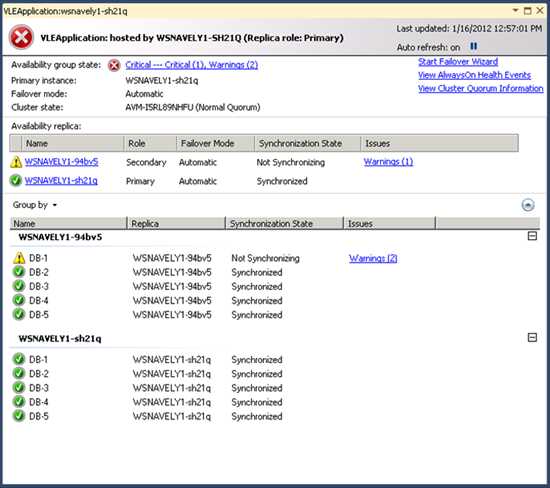Screen dimensions: 550x488
Task: Pause auto refresh with the pause icon
Action: (474, 46)
